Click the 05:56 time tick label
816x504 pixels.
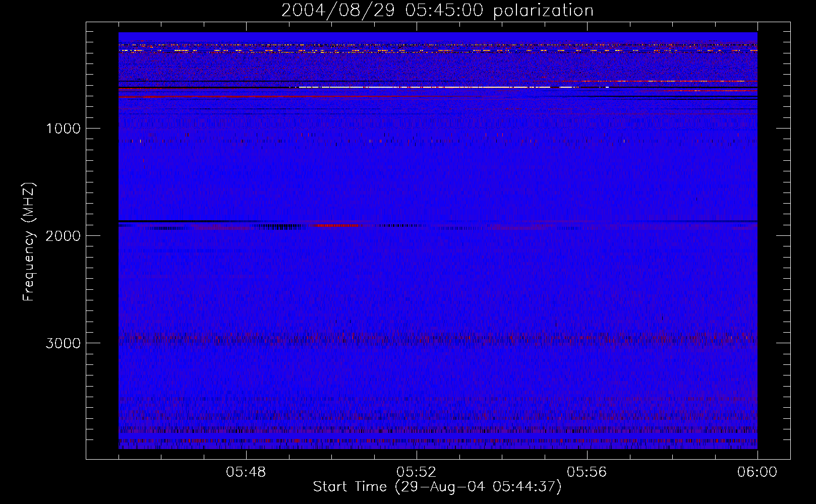pyautogui.click(x=587, y=472)
